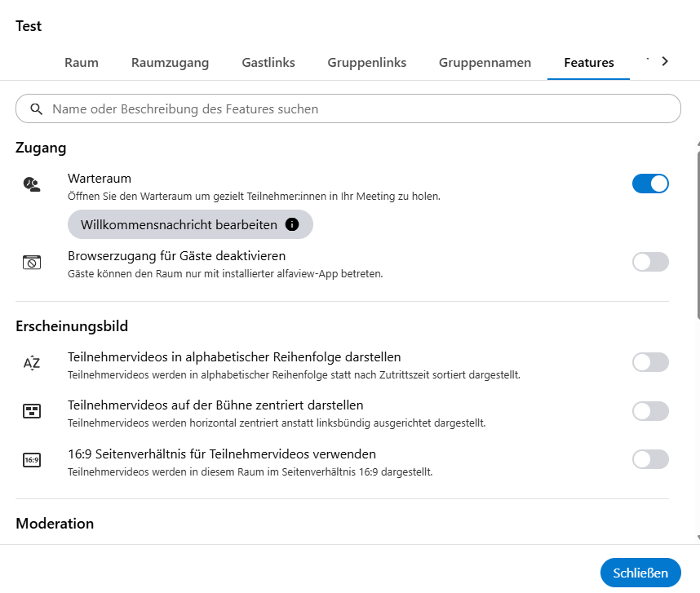Viewport: 700px width, 593px height.
Task: Open Willkommensnachricht bearbeiten
Action: point(179,224)
